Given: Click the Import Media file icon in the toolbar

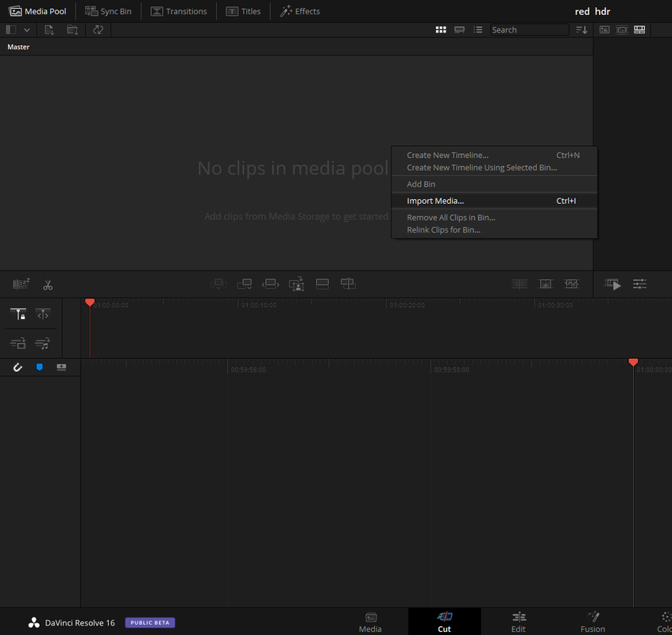Looking at the screenshot, I should tap(49, 29).
